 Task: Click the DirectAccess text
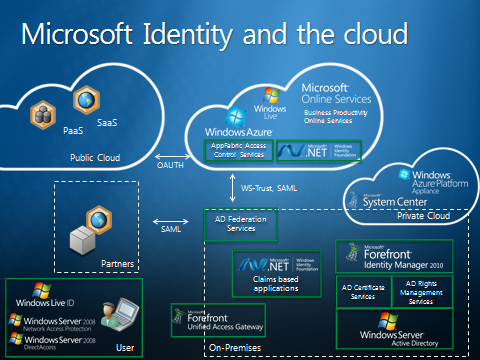[40, 347]
